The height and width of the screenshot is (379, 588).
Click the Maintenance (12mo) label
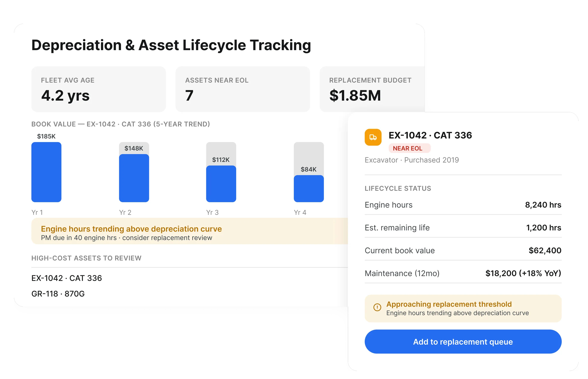402,273
